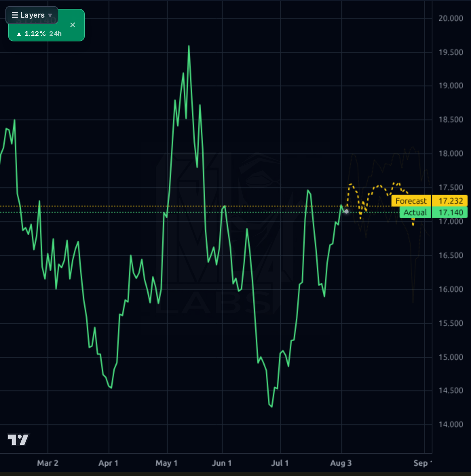Open the Layers dropdown menu

32,15
